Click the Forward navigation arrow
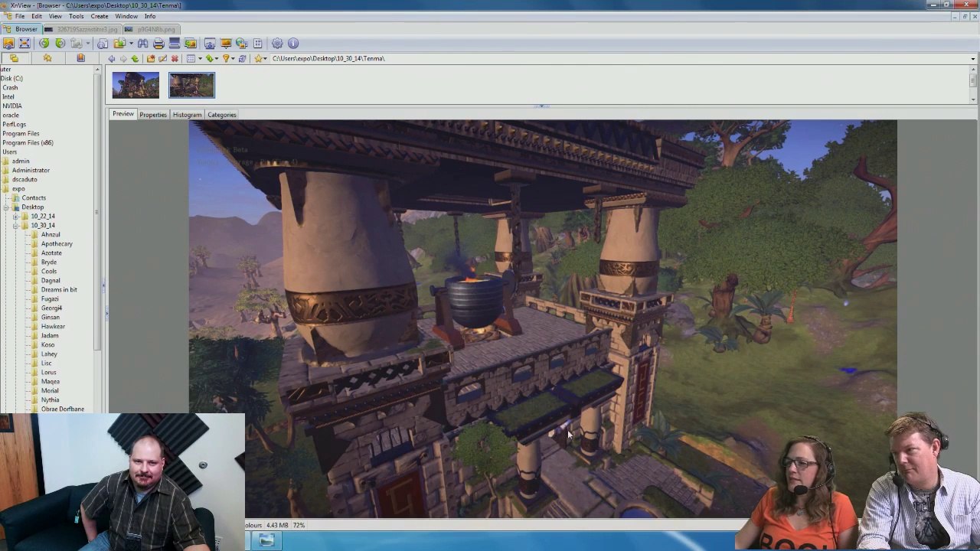This screenshot has height=551, width=980. click(x=123, y=59)
